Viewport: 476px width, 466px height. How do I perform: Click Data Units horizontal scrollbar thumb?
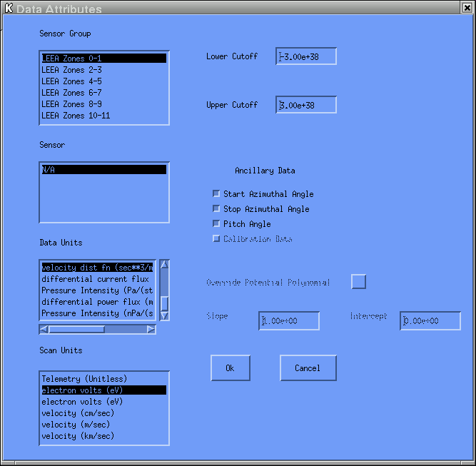(77, 330)
